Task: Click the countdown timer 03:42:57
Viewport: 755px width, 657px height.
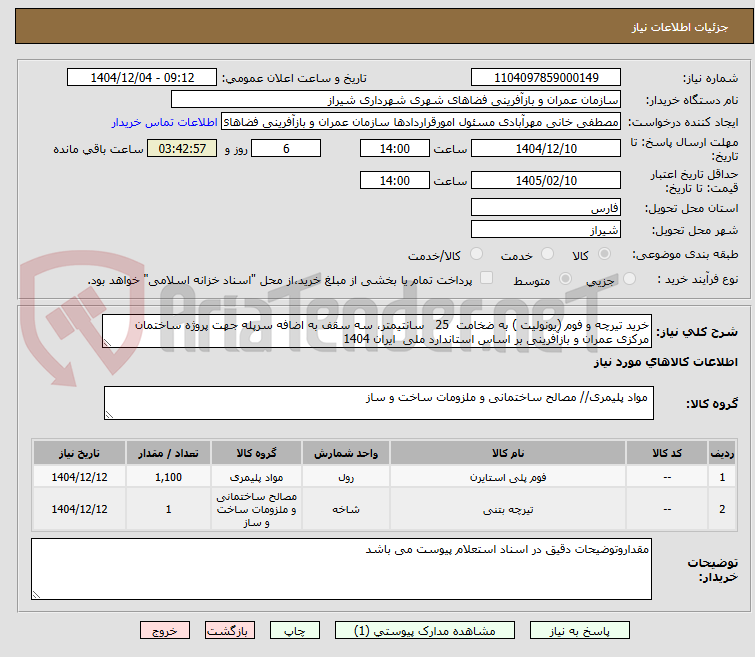Action: click(x=182, y=148)
